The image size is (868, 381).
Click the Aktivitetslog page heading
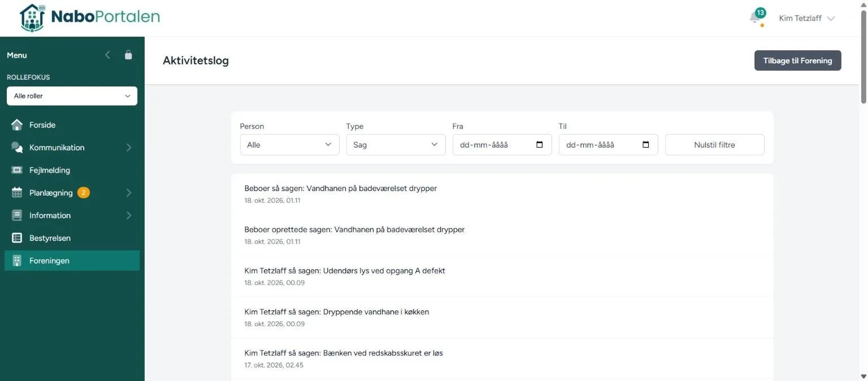point(196,60)
